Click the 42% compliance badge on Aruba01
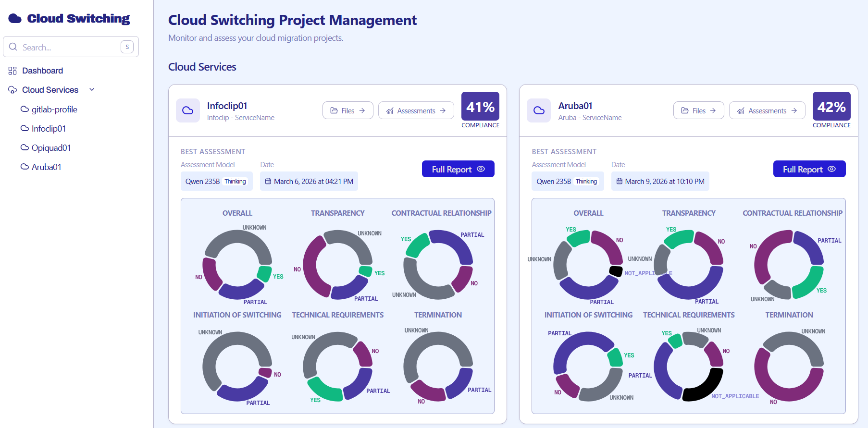This screenshot has height=428, width=868. [x=831, y=107]
